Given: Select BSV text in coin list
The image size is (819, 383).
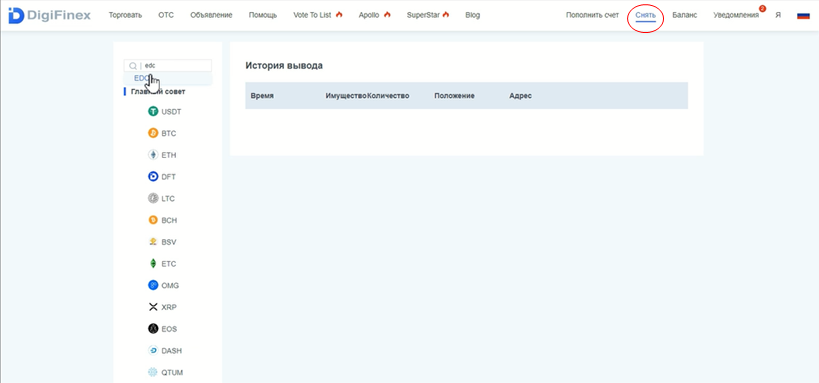Looking at the screenshot, I should (169, 242).
